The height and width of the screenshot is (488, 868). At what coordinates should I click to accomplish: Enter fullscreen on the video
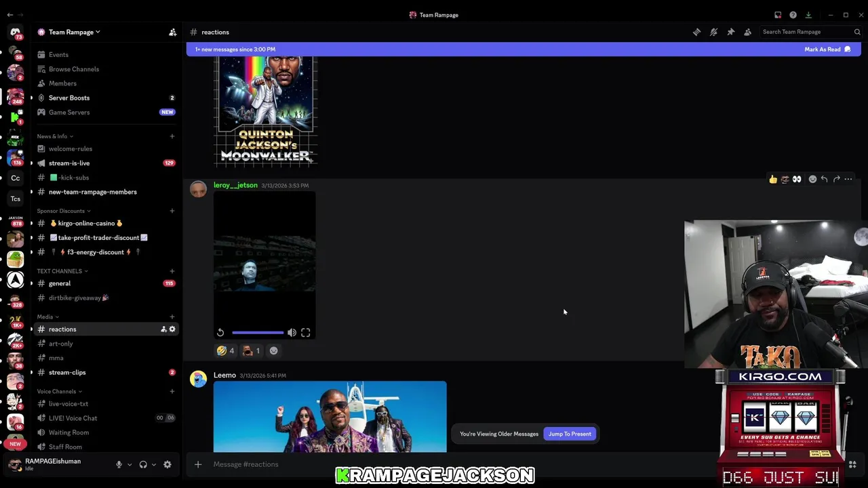click(x=306, y=333)
